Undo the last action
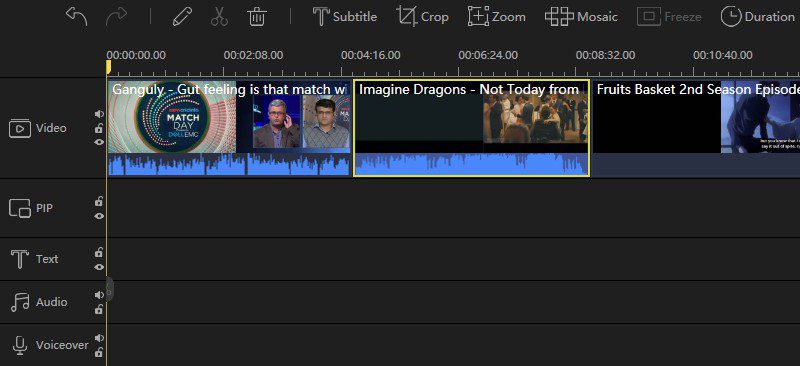 (x=77, y=17)
